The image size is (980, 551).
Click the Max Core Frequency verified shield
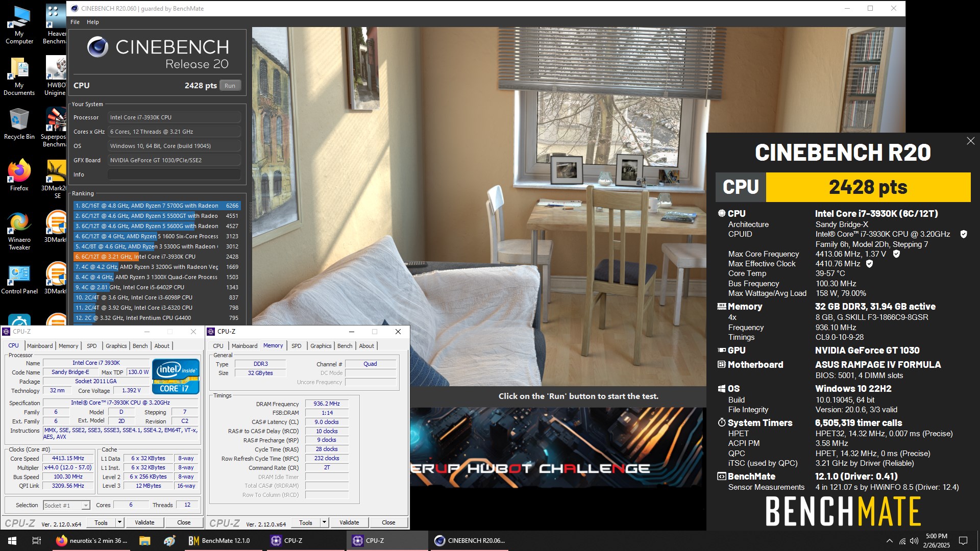point(896,254)
